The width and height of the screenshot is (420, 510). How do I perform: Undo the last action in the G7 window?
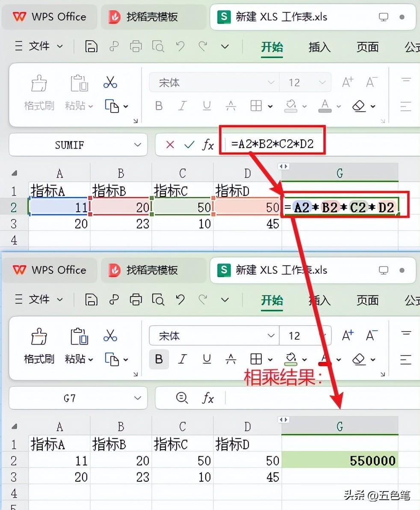(180, 299)
